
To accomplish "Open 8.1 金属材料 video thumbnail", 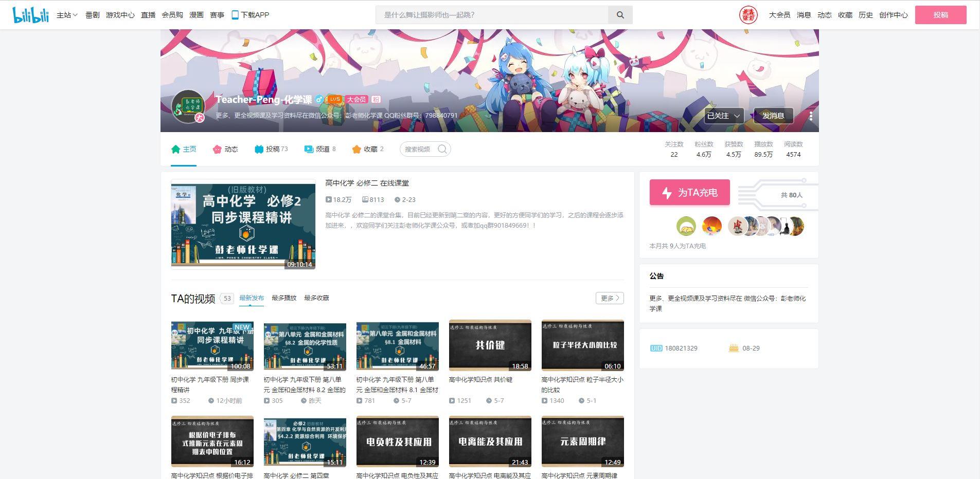I will 397,345.
